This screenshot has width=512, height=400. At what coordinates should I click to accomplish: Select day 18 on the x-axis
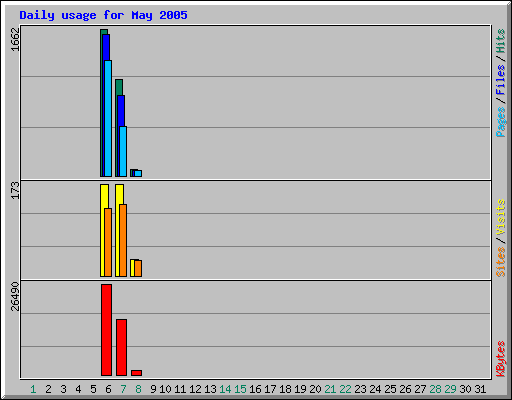point(285,389)
